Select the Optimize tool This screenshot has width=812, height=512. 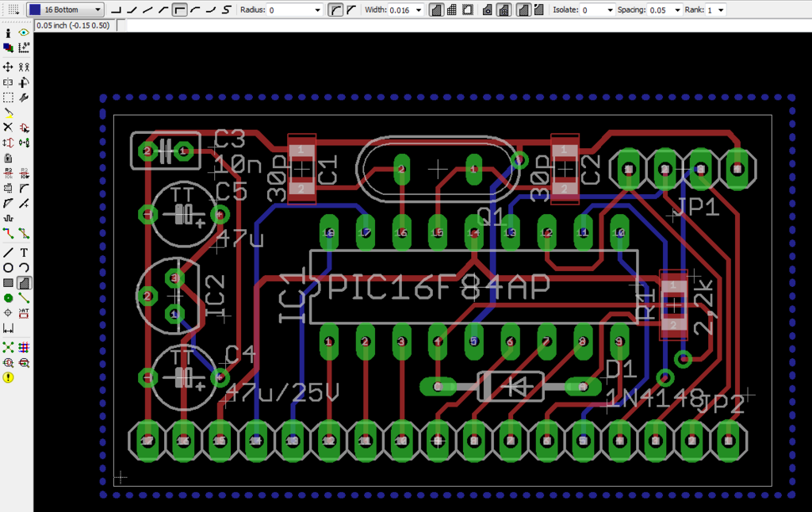coord(24,204)
